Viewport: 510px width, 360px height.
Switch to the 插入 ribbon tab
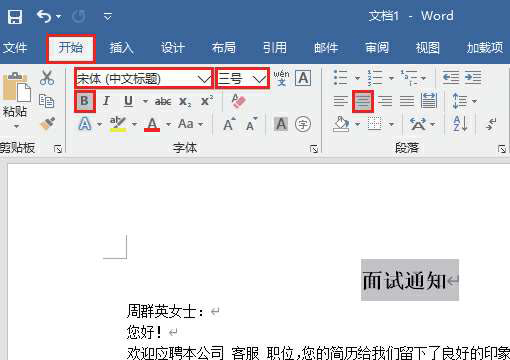122,48
